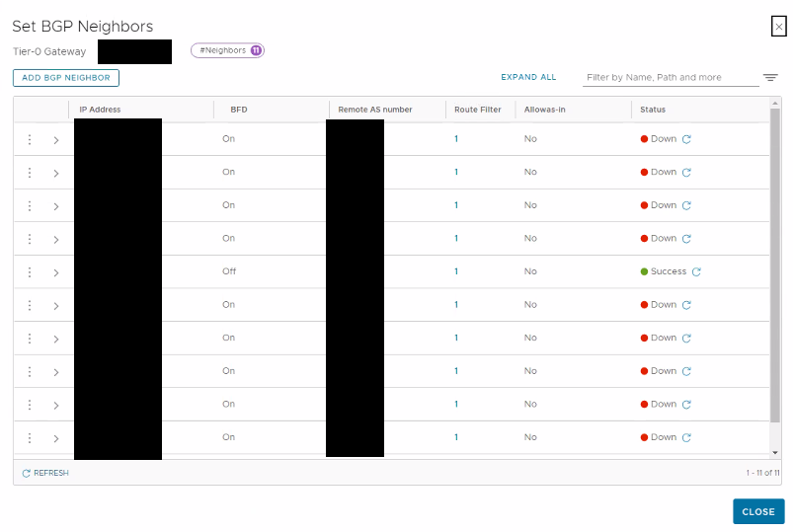Expand the neighbor row with Success status
Image resolution: width=793 pixels, height=532 pixels.
click(56, 272)
